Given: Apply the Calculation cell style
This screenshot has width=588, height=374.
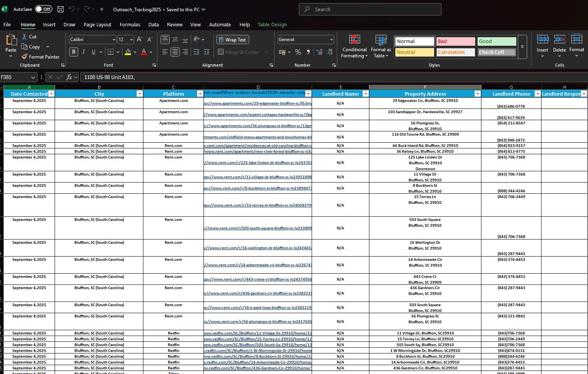Looking at the screenshot, I should tap(455, 52).
